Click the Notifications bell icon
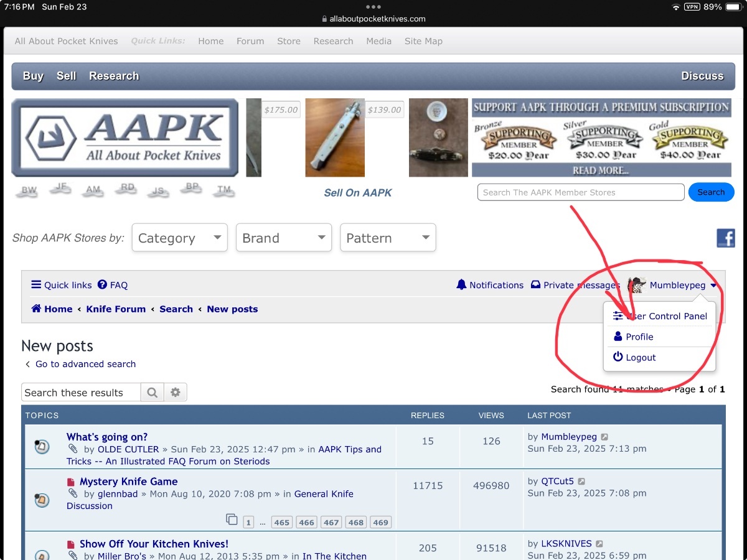The image size is (747, 560). click(461, 284)
